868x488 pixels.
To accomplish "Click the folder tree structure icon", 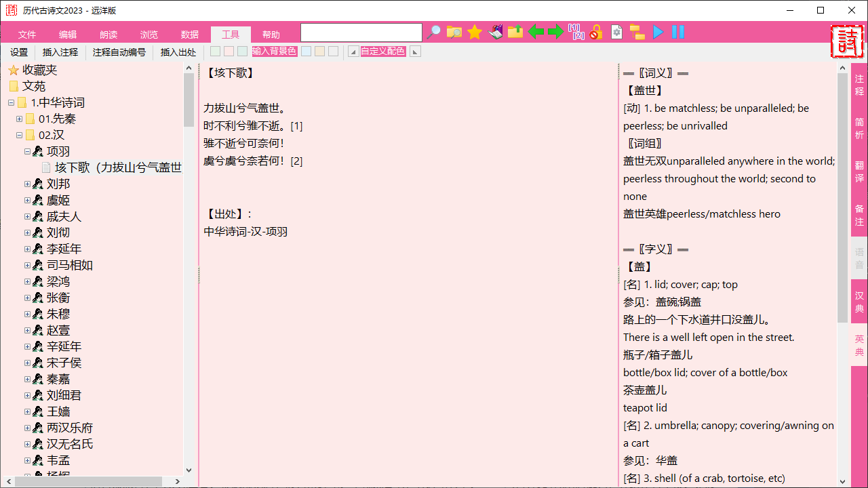I will click(x=637, y=32).
